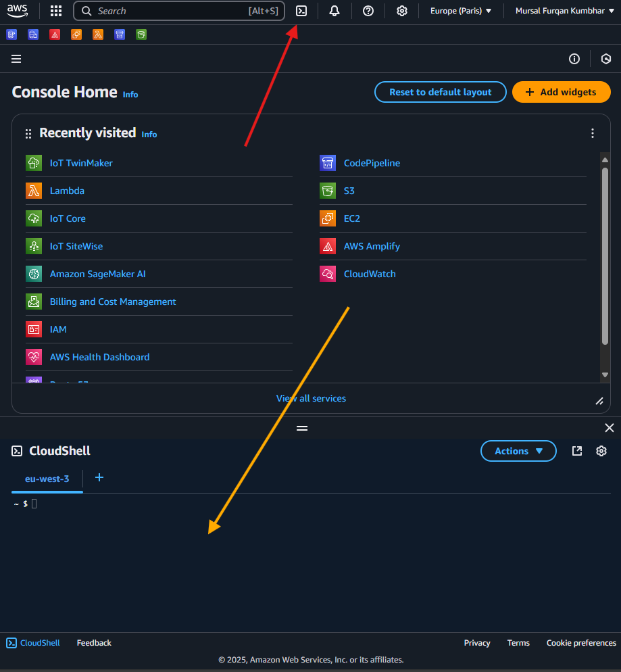The width and height of the screenshot is (621, 672).
Task: Open the IAM link
Action: [x=58, y=329]
